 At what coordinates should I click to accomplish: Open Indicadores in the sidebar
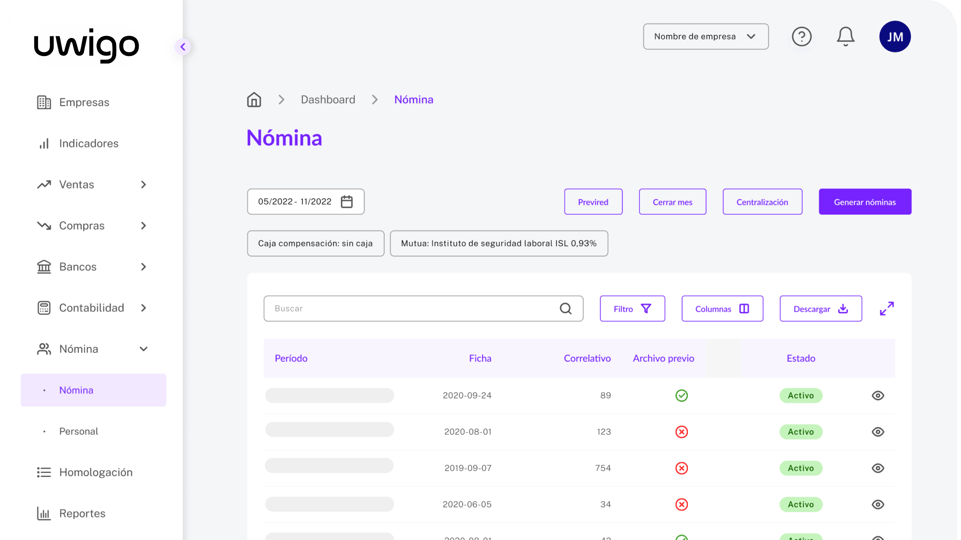coord(88,144)
